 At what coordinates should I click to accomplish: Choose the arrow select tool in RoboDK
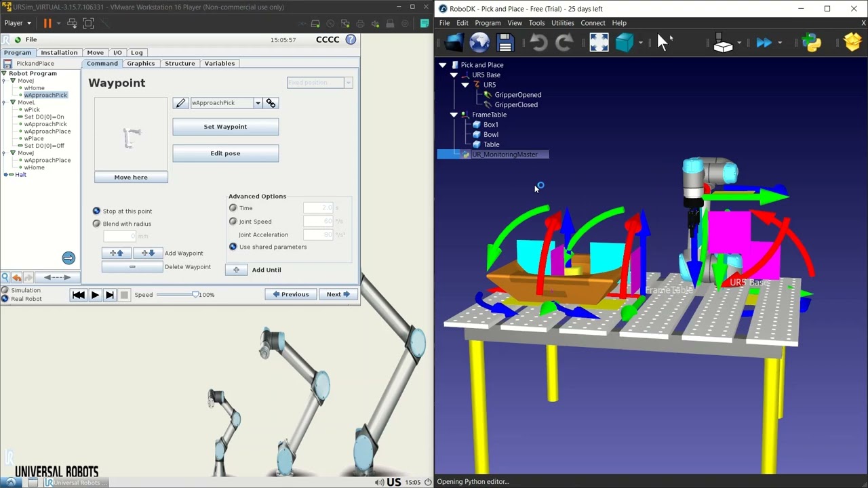[663, 43]
